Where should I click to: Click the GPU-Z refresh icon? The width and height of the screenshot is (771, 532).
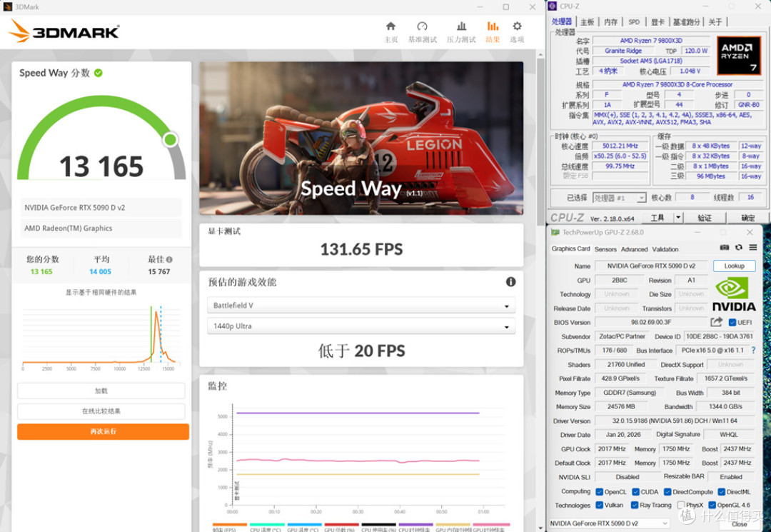[739, 248]
